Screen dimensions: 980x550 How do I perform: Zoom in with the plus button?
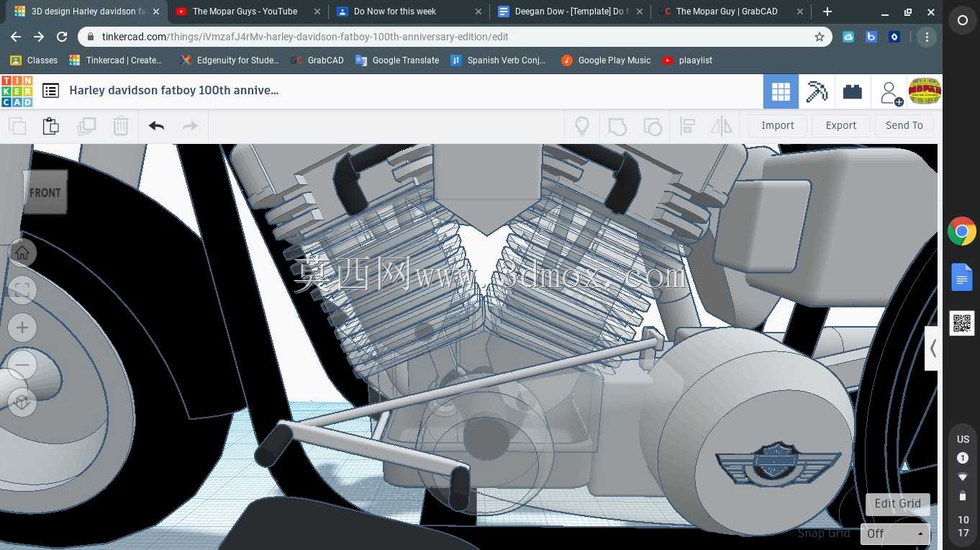(22, 328)
